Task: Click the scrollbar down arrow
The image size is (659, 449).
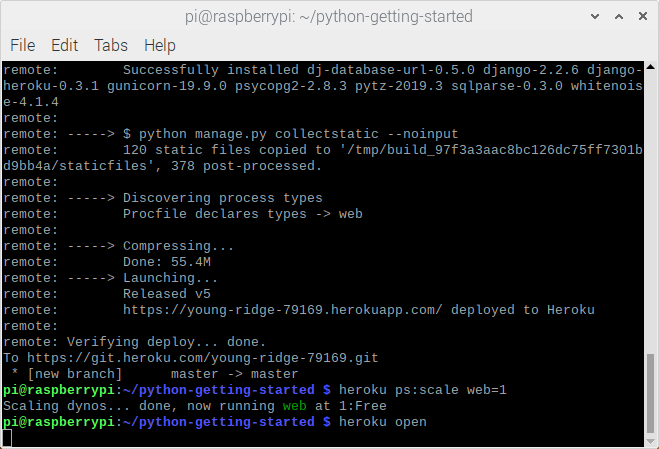Action: coord(650,442)
